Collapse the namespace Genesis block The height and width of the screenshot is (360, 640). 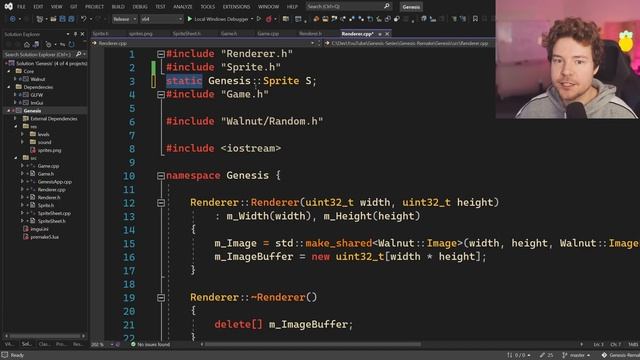pos(161,176)
